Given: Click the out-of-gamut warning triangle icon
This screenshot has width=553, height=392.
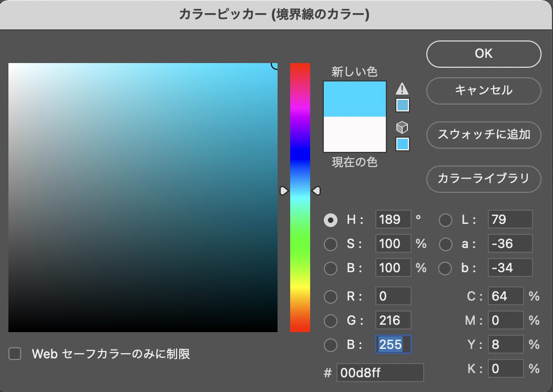Looking at the screenshot, I should pyautogui.click(x=402, y=89).
